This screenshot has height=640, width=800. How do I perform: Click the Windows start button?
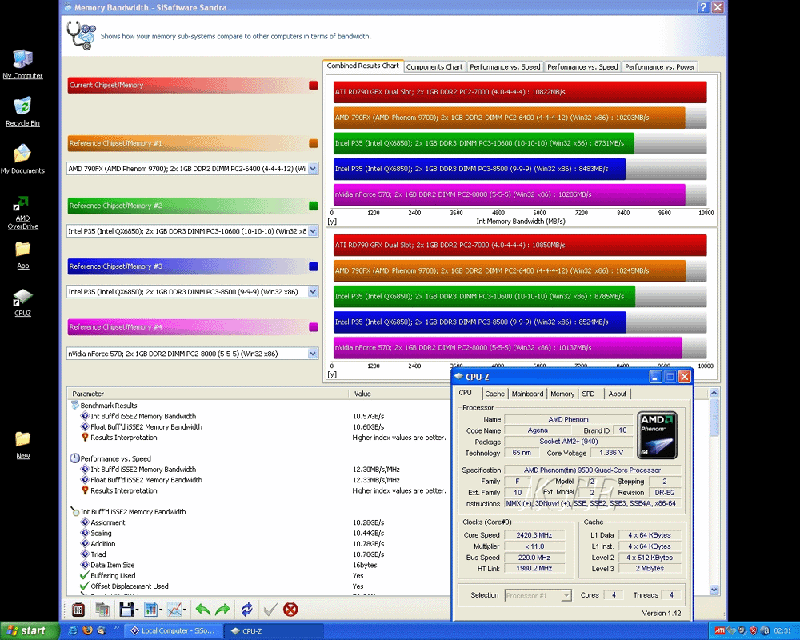click(29, 631)
